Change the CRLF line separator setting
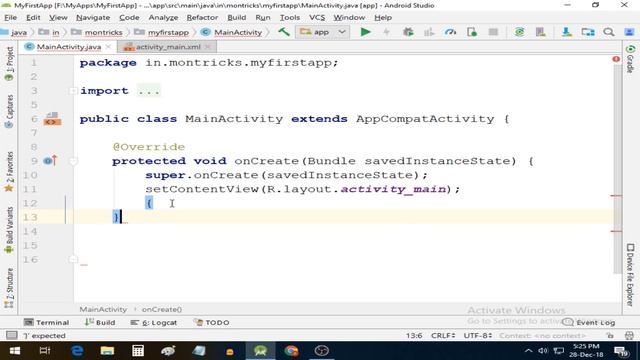This screenshot has width=640, height=360. pyautogui.click(x=443, y=336)
